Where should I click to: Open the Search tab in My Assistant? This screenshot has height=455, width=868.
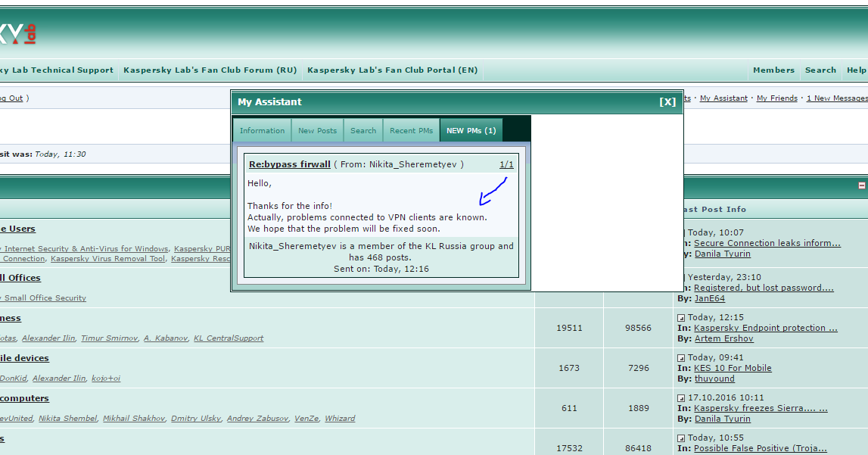363,131
